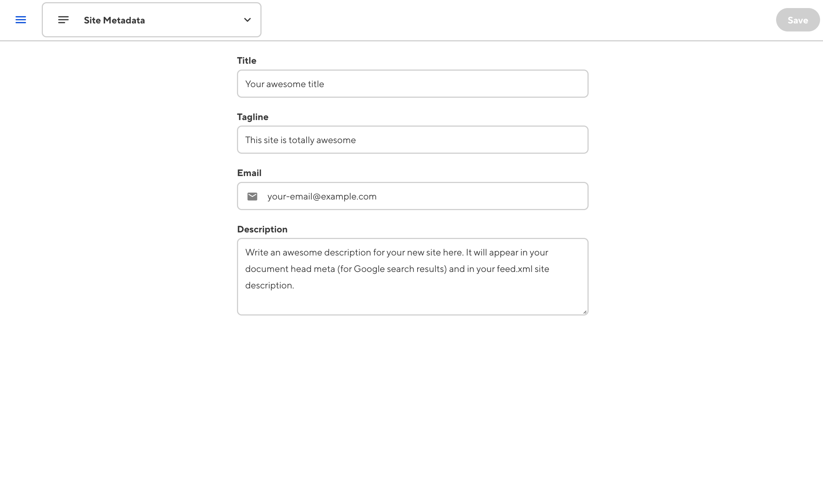Collapse the Site Metadata selection list

pyautogui.click(x=247, y=20)
